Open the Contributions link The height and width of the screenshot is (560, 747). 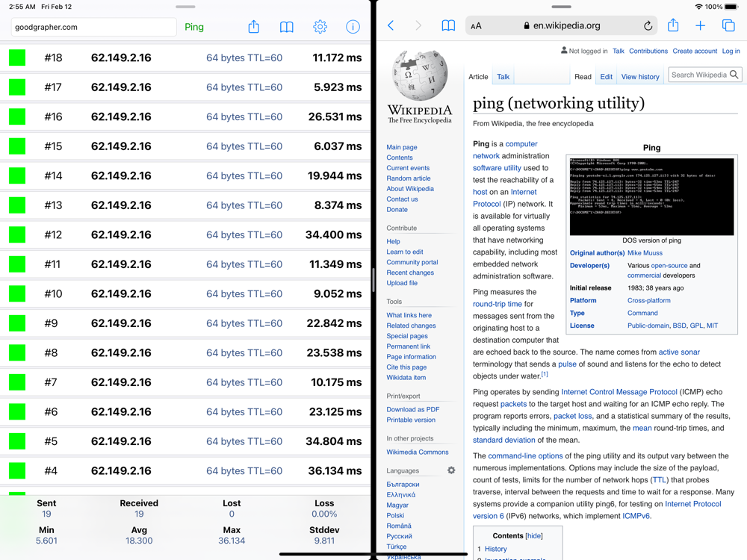(648, 51)
